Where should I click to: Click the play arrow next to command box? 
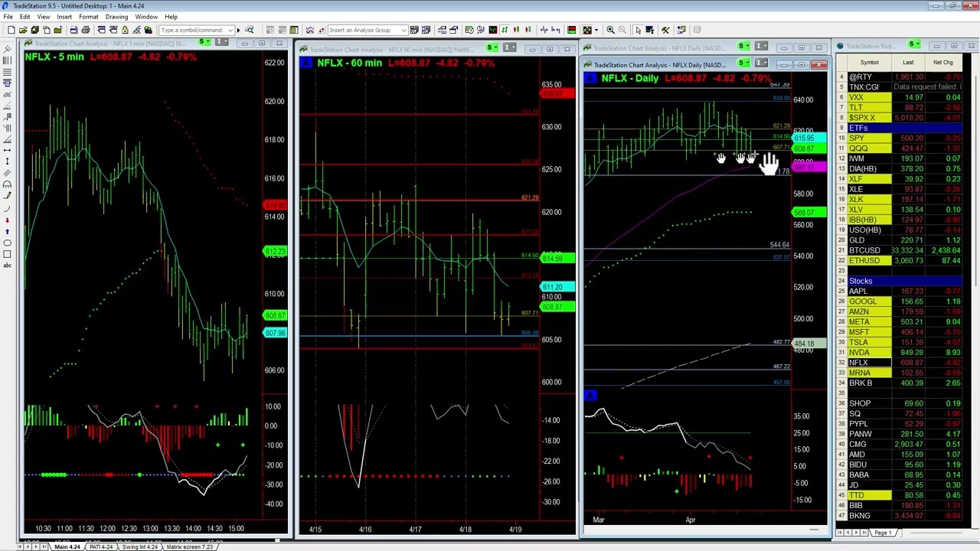coord(238,30)
